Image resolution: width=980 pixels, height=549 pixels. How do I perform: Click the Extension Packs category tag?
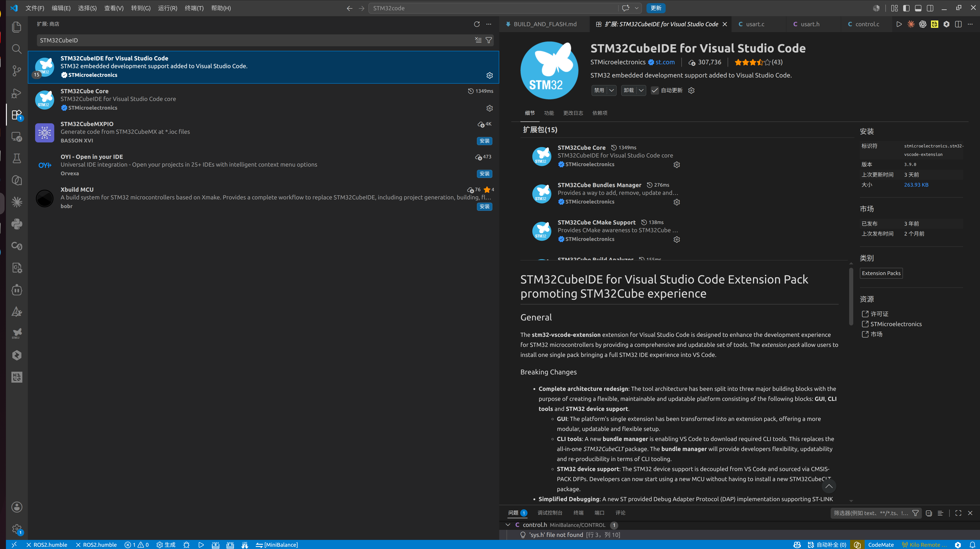[x=881, y=273]
